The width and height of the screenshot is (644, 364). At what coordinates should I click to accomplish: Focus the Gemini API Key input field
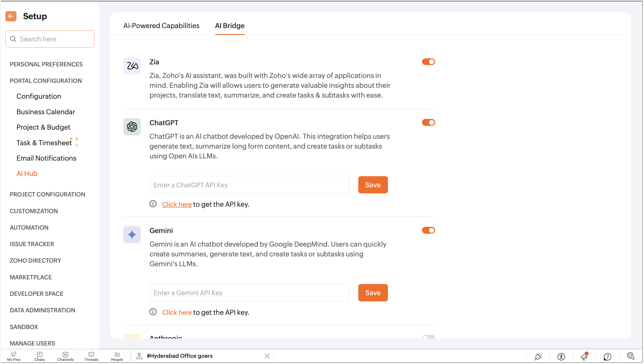pos(249,293)
